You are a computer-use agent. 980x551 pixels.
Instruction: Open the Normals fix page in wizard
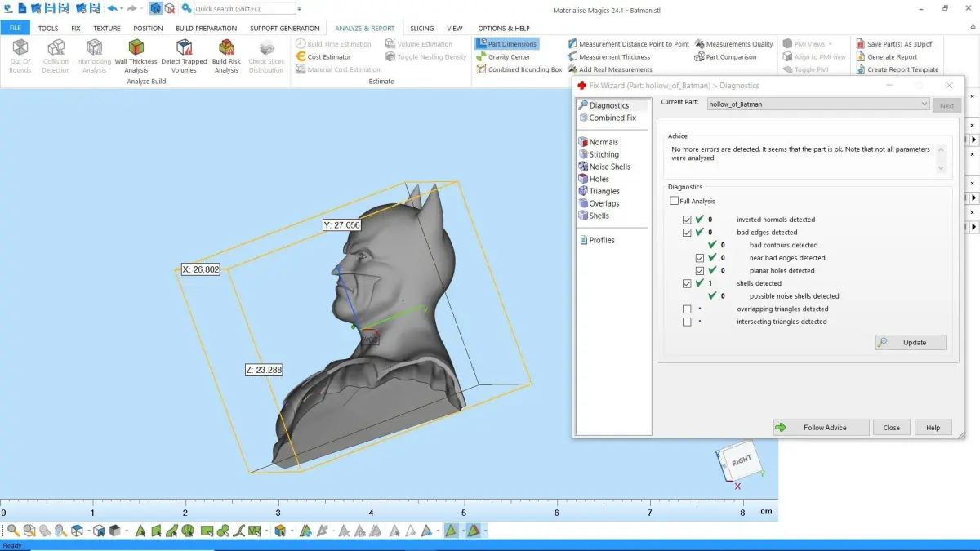pos(598,142)
